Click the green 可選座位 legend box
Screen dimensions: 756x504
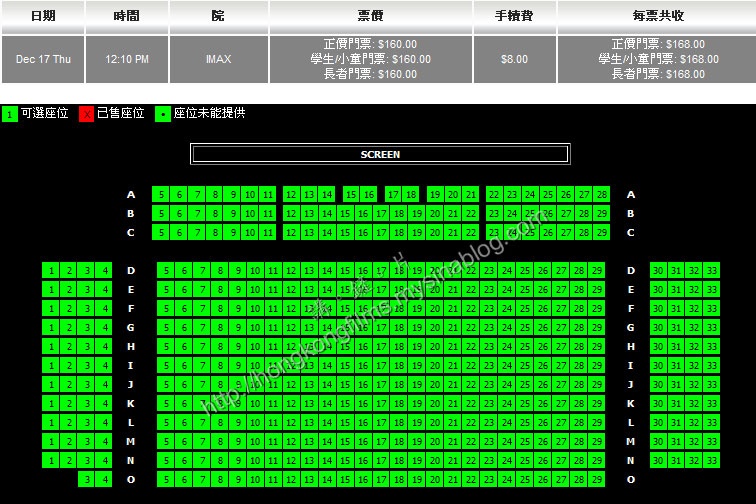click(x=9, y=114)
